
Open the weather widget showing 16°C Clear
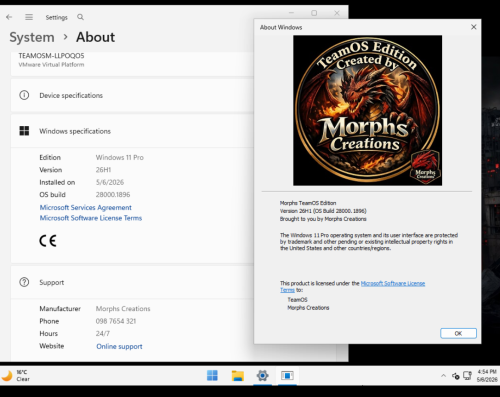point(16,376)
